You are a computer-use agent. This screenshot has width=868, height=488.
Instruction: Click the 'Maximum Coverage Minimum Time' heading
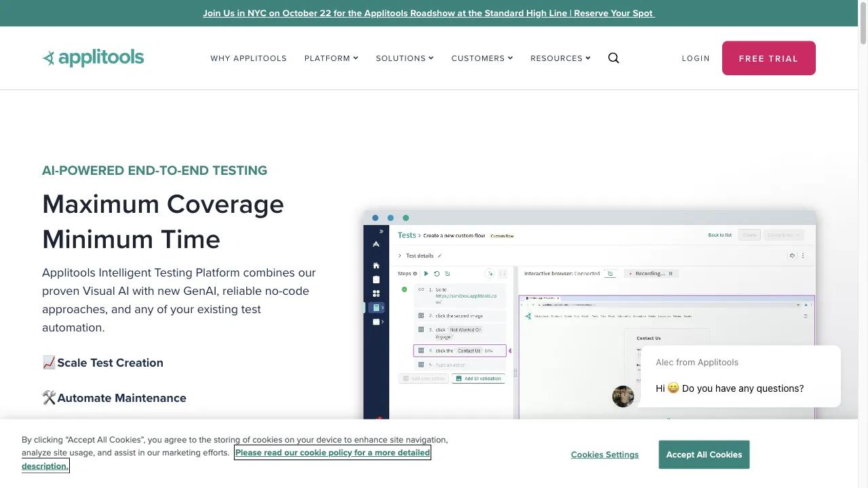tap(163, 222)
